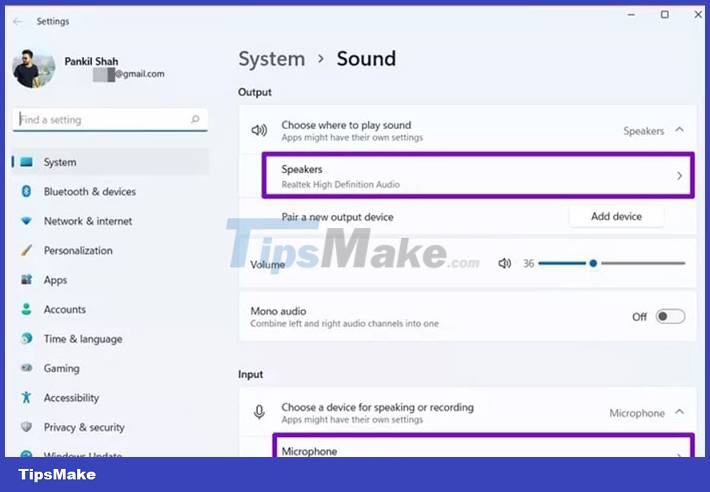
Task: Click the System monitor icon in sidebar
Action: point(26,162)
